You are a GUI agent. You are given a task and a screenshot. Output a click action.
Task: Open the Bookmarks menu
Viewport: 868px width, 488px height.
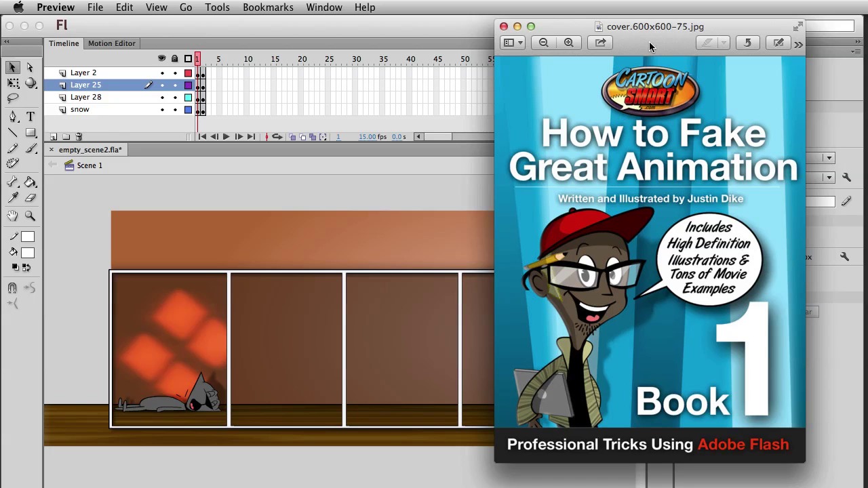click(x=268, y=7)
